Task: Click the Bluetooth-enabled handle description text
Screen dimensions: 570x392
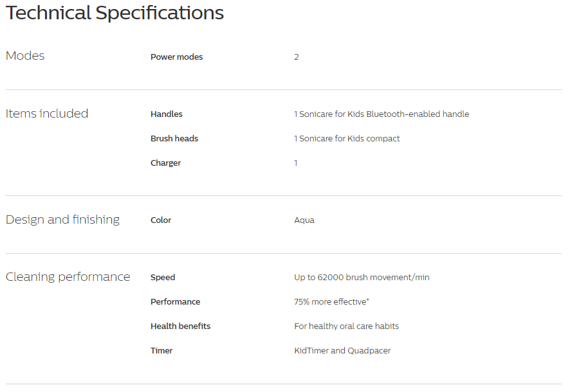Action: 382,114
